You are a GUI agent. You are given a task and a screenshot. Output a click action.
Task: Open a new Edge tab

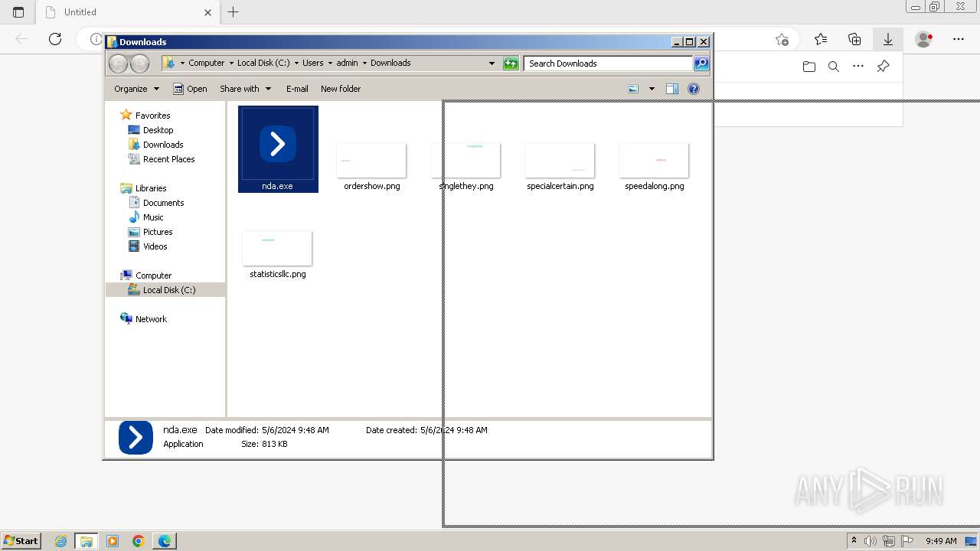pos(234,12)
